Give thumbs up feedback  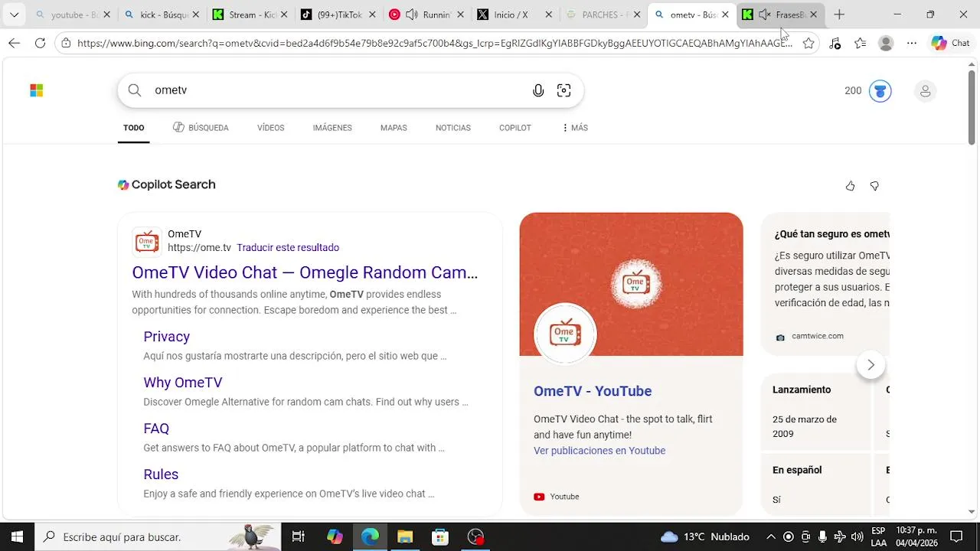[850, 186]
